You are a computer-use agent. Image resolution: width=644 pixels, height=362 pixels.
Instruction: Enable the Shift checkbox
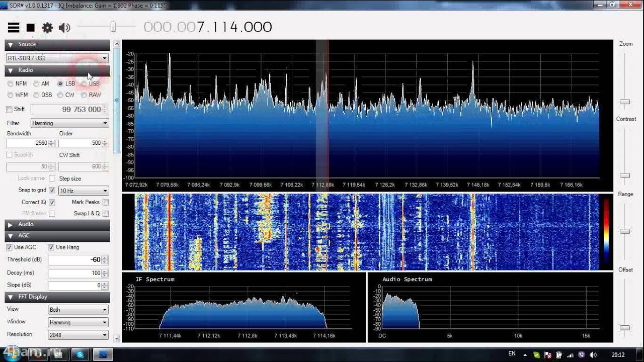[9, 109]
